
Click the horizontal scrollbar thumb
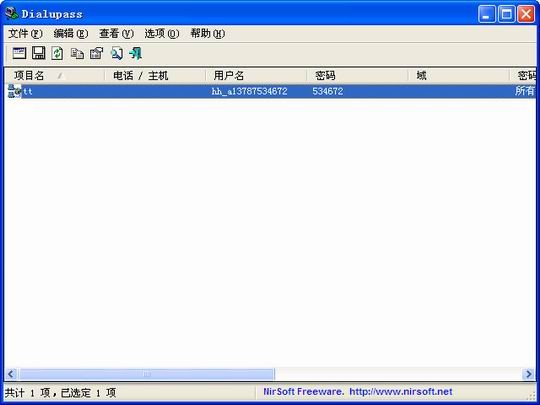(147, 374)
